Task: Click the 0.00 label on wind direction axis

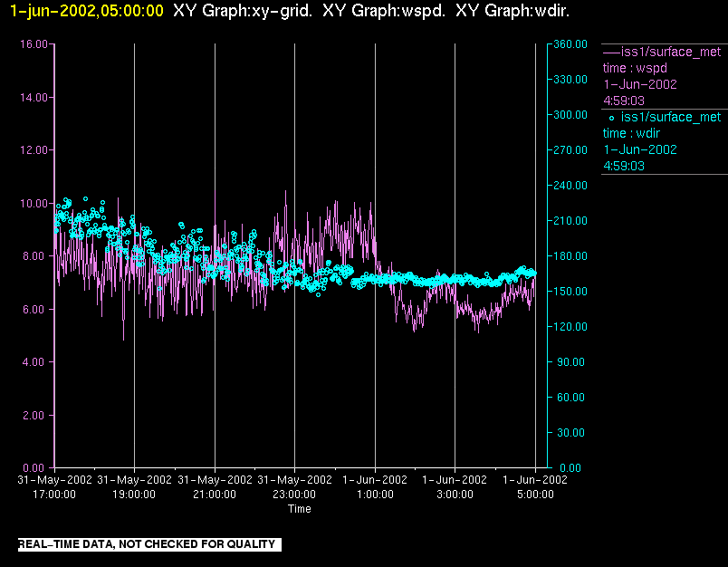Action: tap(570, 468)
